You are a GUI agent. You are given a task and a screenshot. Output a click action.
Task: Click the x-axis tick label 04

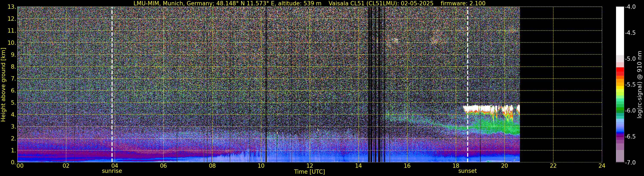(114, 166)
